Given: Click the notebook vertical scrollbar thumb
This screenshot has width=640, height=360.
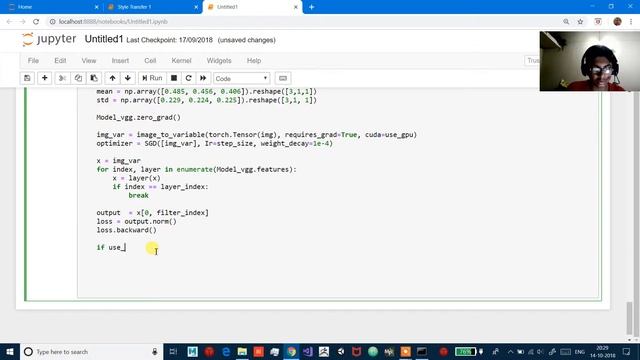Looking at the screenshot, I should point(630,318).
